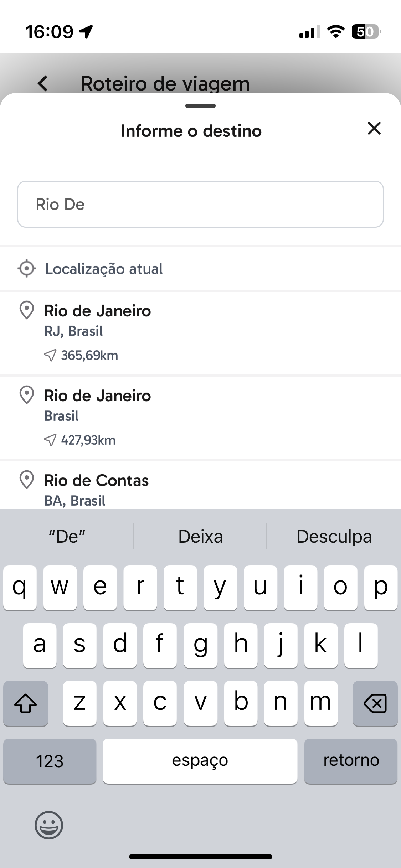Tap the shift arrow key

[26, 703]
